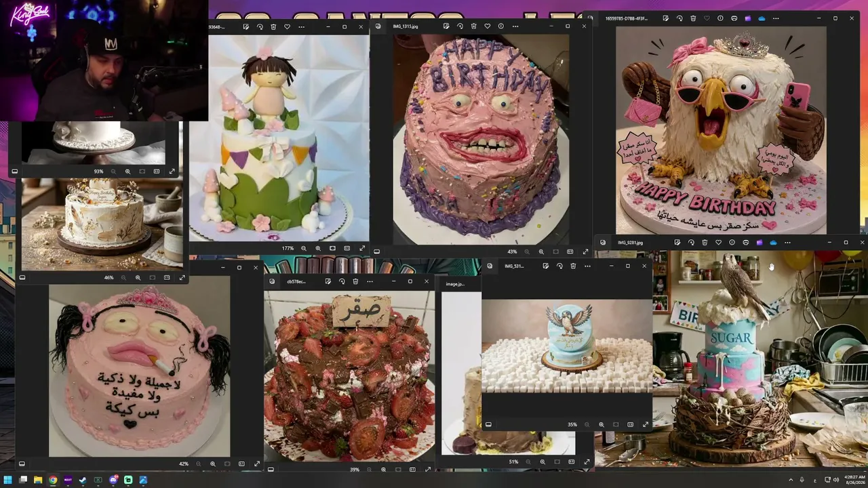Delete the IMG_1315.jpg image
The width and height of the screenshot is (868, 488).
point(473,26)
